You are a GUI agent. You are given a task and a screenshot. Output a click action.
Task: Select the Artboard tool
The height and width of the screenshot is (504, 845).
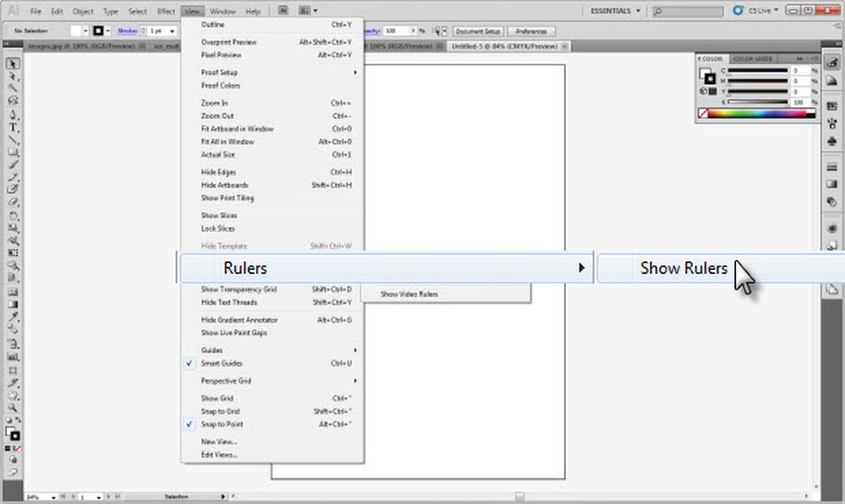coord(13,370)
